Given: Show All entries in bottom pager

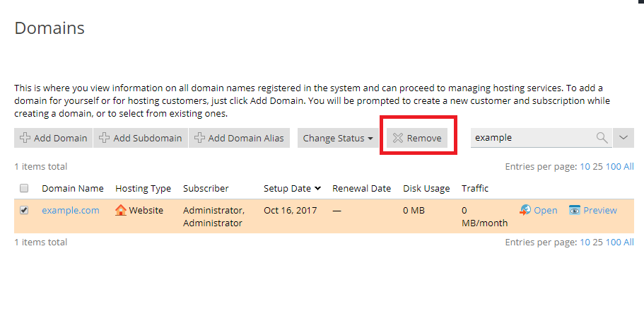Looking at the screenshot, I should click(628, 242).
